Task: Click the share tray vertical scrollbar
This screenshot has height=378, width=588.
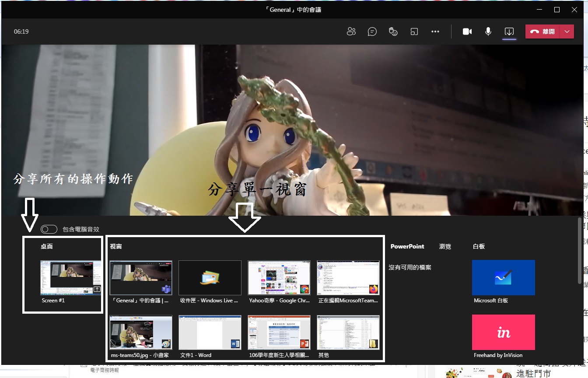Action: (580, 251)
